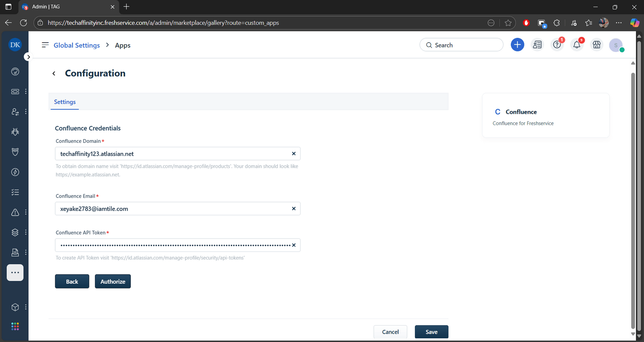
Task: Open the marketplace store icon in header
Action: coord(597,45)
